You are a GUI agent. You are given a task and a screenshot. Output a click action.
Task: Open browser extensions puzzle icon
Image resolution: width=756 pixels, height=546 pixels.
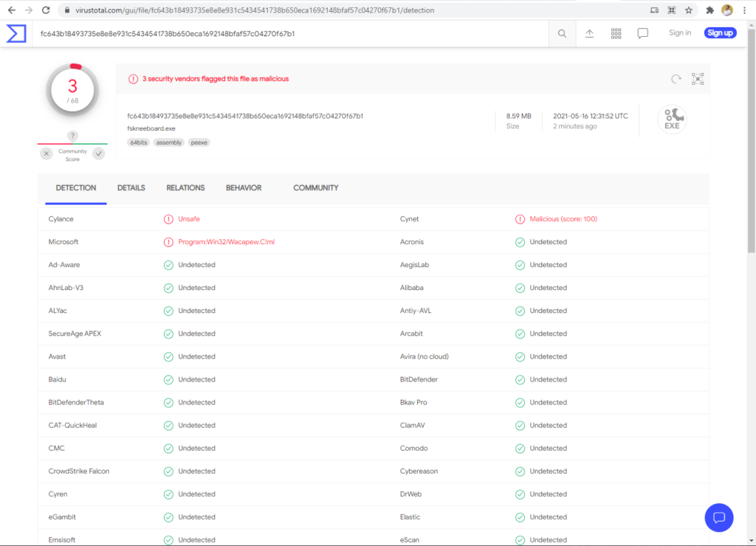(x=709, y=10)
